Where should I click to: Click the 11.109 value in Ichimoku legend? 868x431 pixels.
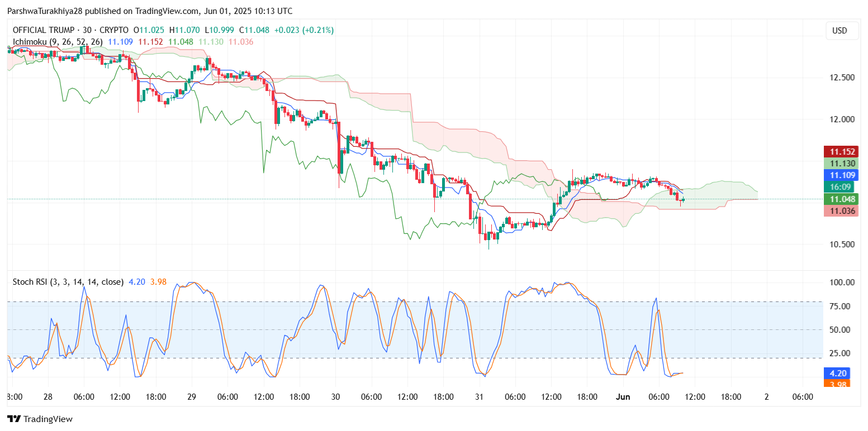coord(120,41)
